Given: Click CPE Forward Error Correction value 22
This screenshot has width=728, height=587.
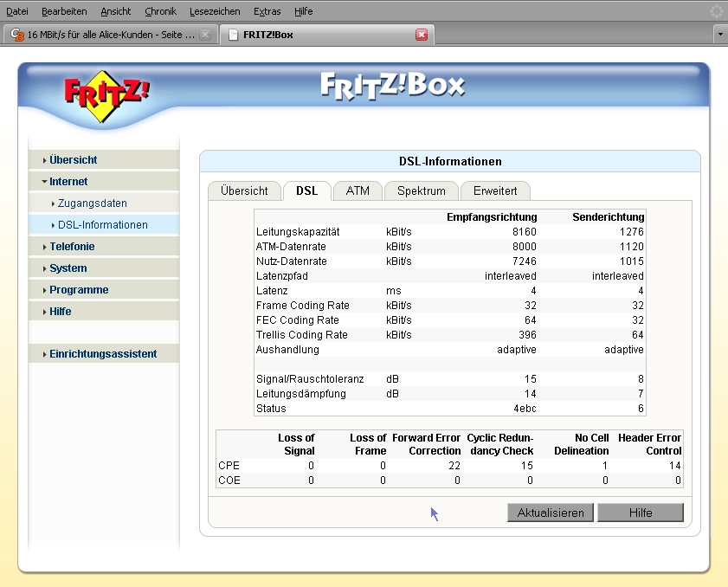Looking at the screenshot, I should point(454,465).
